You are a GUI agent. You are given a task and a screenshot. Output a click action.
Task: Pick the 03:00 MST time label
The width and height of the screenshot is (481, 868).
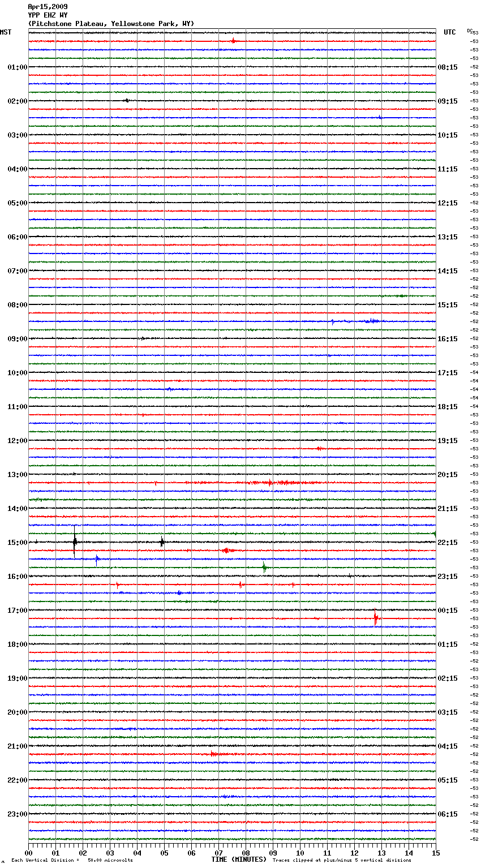[x=17, y=135]
